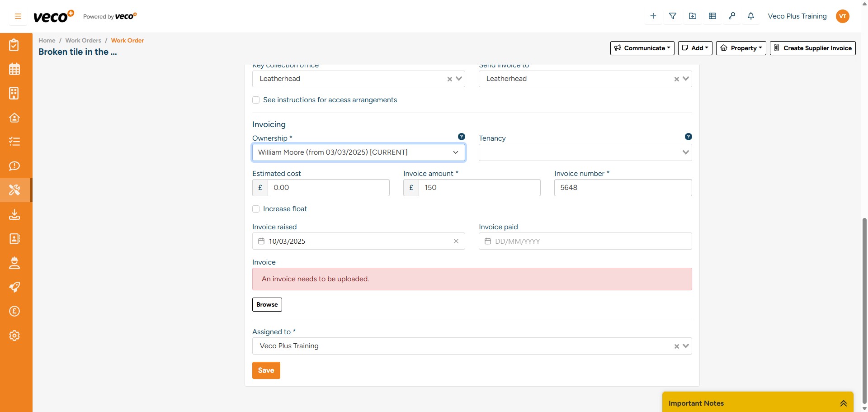Open the 'Assigned to' dropdown

tap(686, 346)
